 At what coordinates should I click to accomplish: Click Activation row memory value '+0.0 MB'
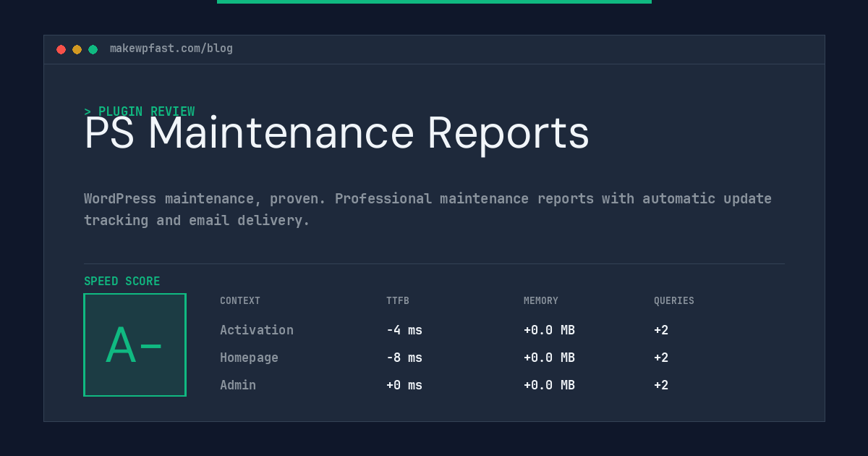pyautogui.click(x=549, y=330)
